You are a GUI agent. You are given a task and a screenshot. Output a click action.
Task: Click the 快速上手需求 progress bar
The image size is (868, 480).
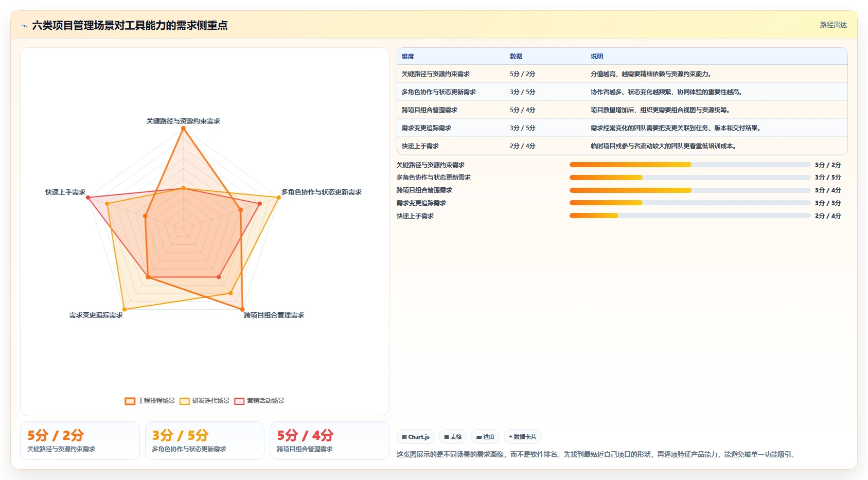pos(690,216)
